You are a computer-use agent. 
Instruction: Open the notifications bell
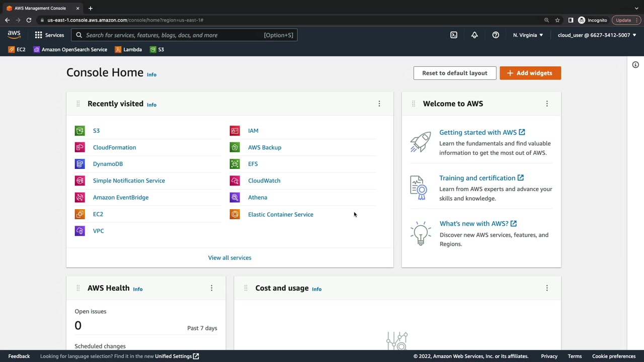point(474,35)
